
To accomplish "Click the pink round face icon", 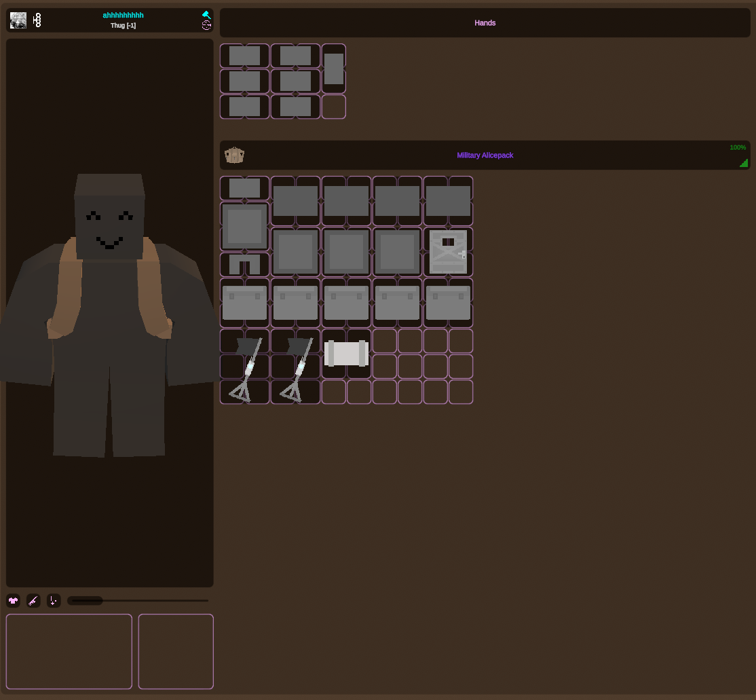I will point(206,26).
